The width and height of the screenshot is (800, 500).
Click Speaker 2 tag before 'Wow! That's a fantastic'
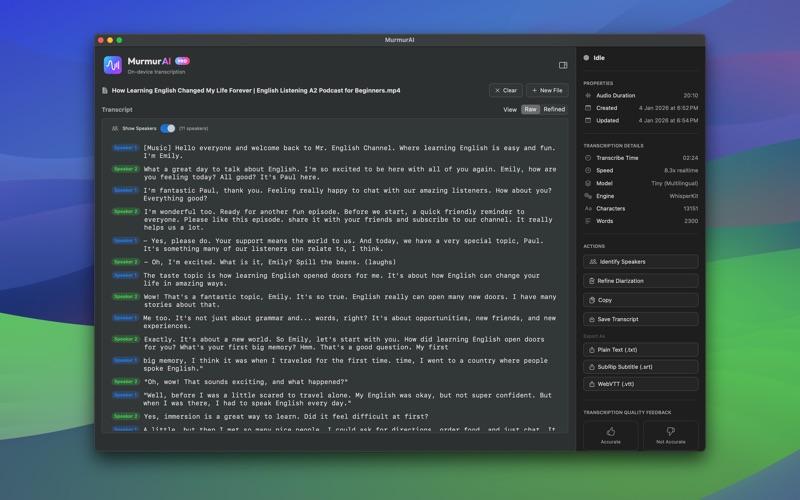tap(125, 296)
